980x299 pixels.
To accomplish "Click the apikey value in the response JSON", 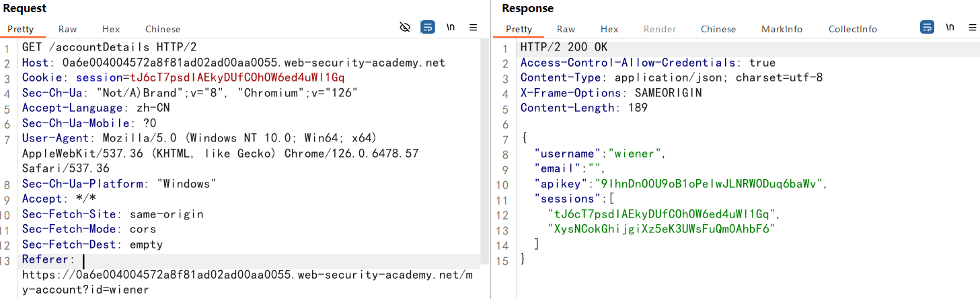I will (x=708, y=183).
